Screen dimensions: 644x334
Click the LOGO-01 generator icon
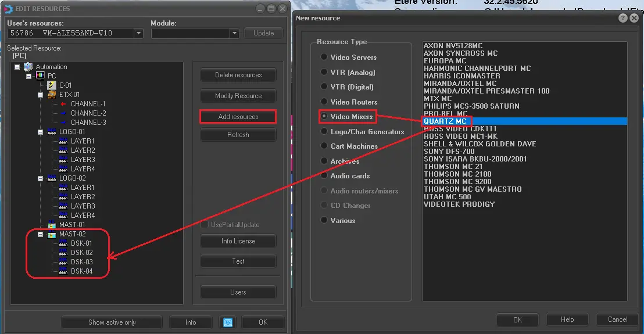click(52, 132)
